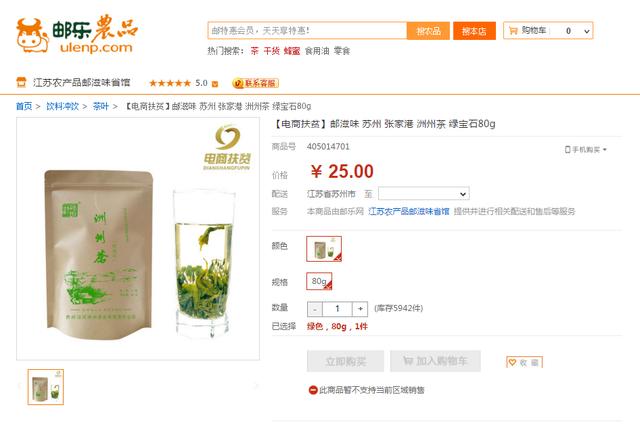
Task: Click the five-star rating icons
Action: pos(170,83)
